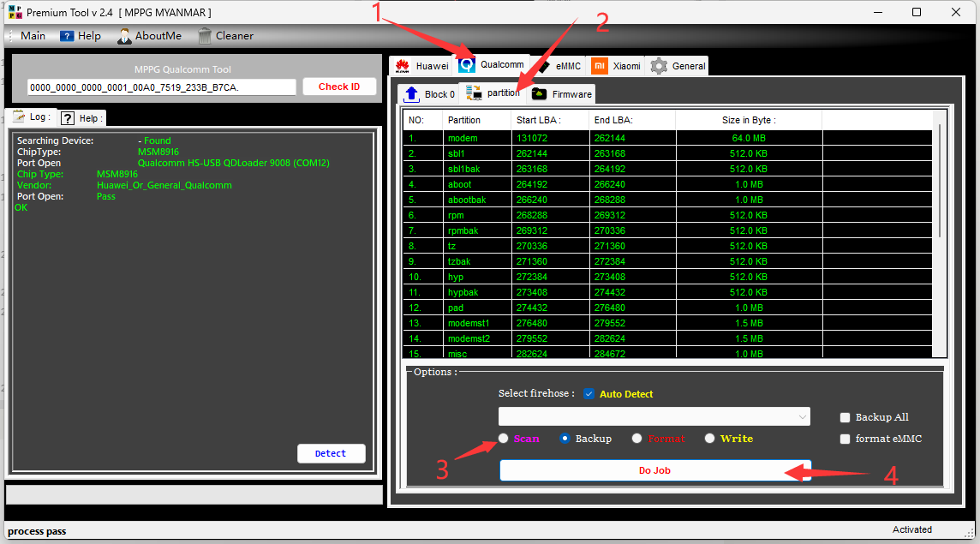
Task: Choose the Write radio option
Action: click(x=709, y=439)
